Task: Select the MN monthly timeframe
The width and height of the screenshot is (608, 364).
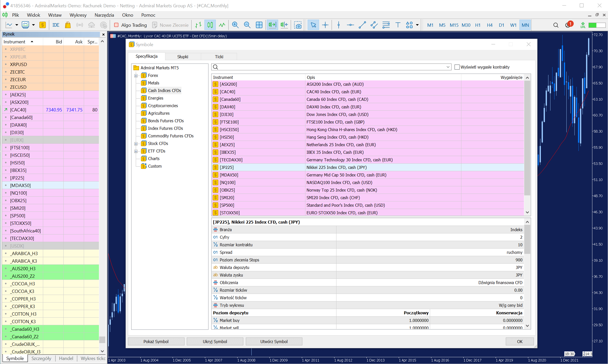Action: coord(525,25)
